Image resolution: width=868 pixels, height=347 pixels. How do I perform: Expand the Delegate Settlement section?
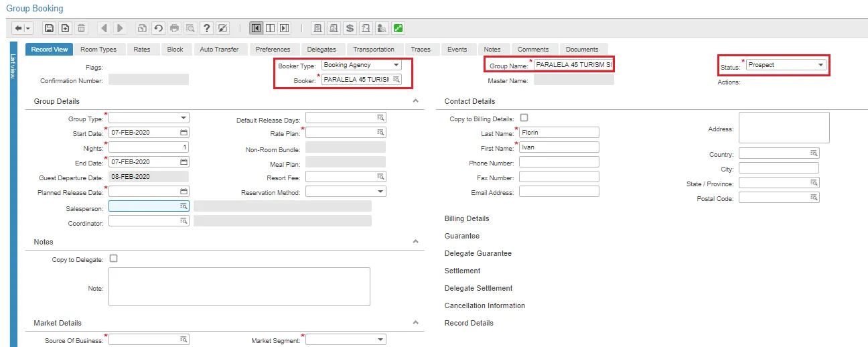click(x=478, y=288)
